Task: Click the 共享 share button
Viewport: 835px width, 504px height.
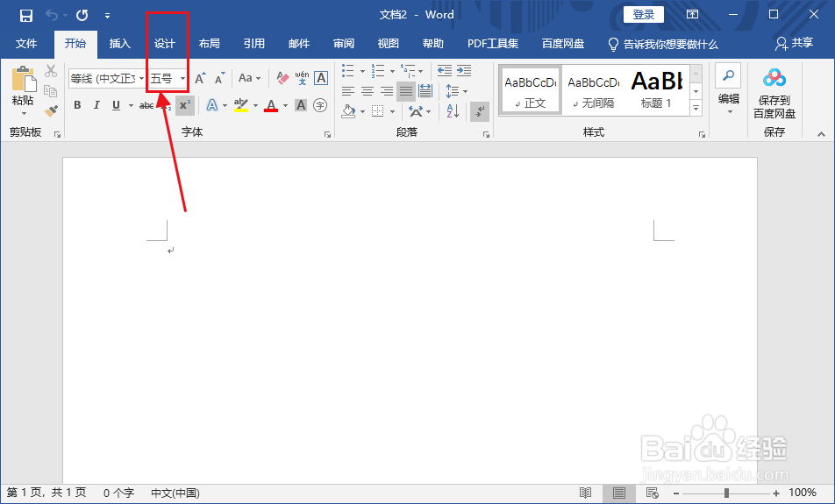Action: 794,43
